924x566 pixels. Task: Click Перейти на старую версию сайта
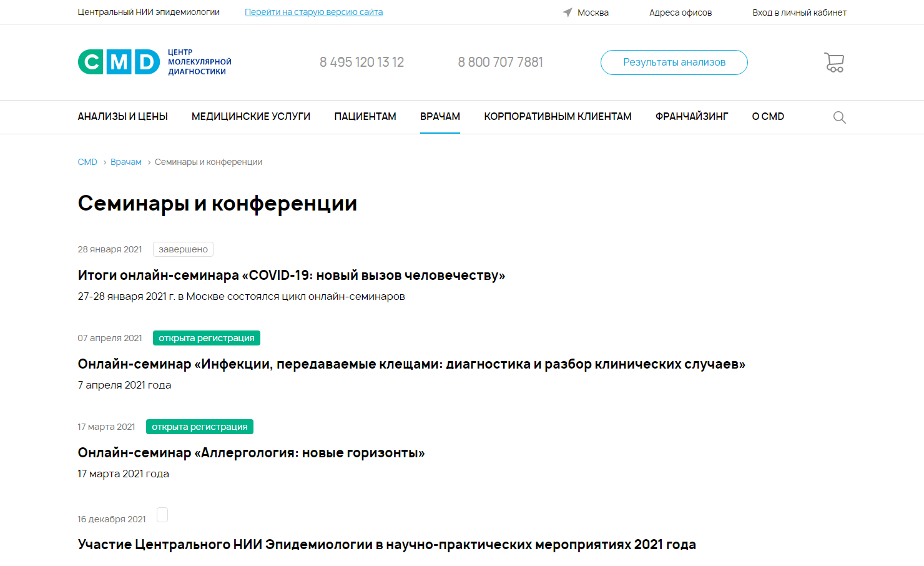point(313,12)
